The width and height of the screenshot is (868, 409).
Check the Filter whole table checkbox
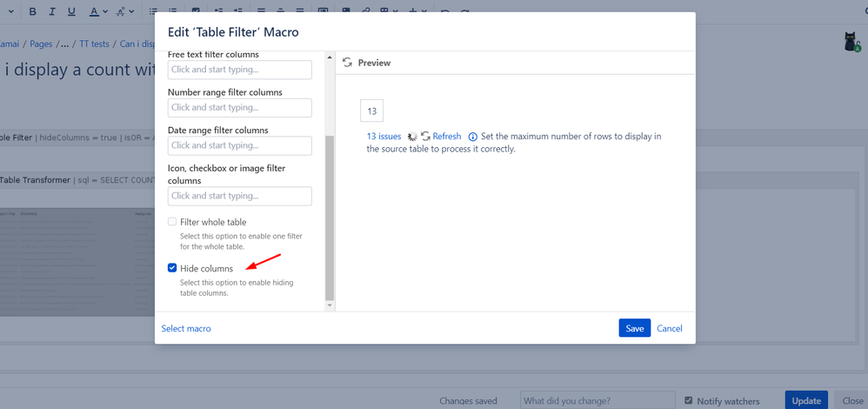(172, 222)
